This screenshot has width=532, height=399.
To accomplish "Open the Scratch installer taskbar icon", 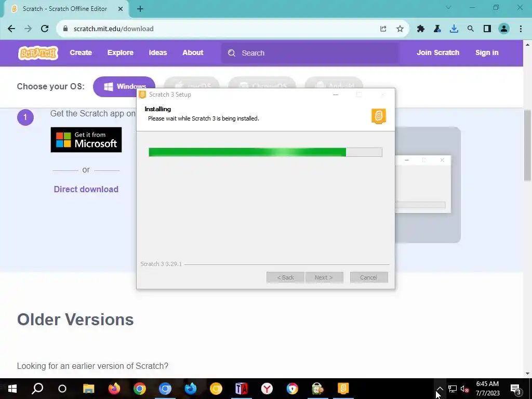I will [343, 389].
